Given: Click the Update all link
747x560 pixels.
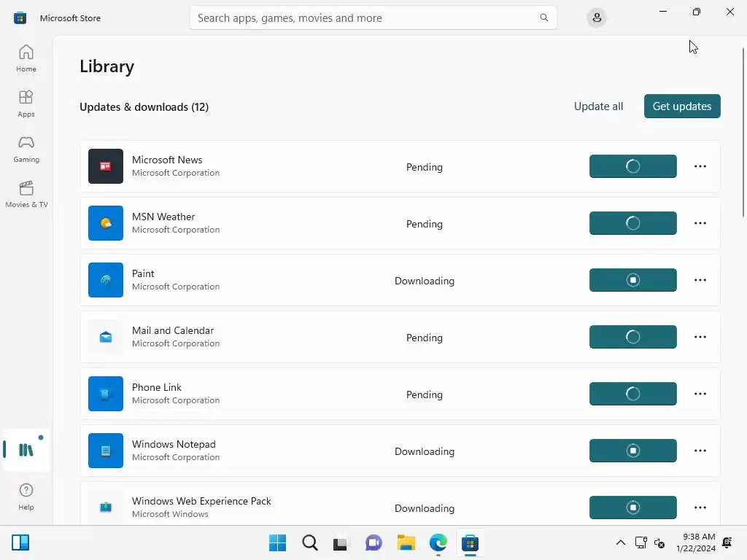Looking at the screenshot, I should [x=598, y=106].
